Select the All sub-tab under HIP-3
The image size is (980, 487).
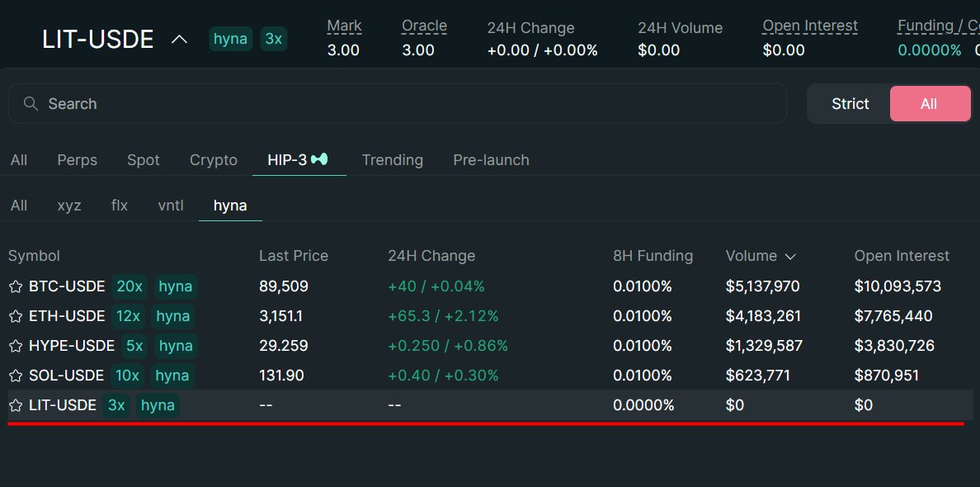(19, 206)
